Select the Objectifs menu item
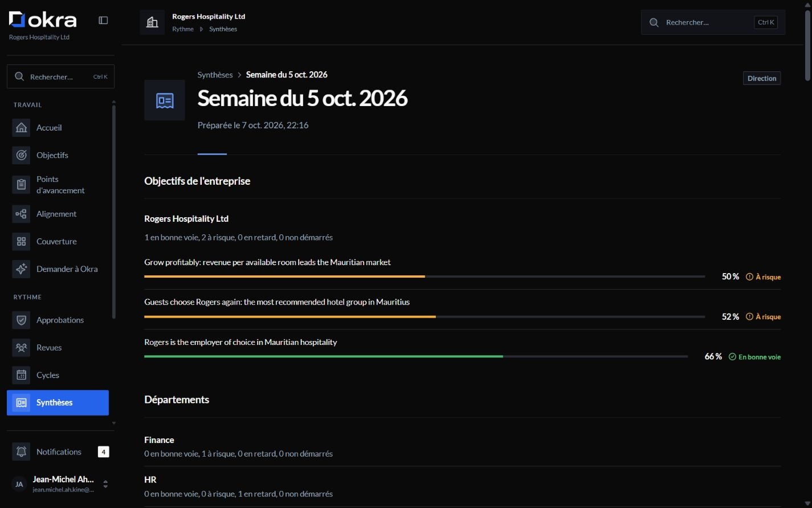 [58, 155]
